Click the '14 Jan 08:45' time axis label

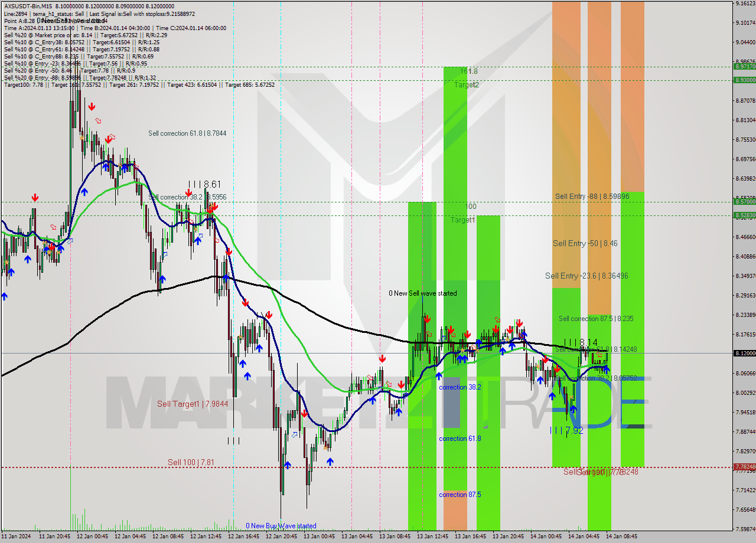click(x=622, y=537)
